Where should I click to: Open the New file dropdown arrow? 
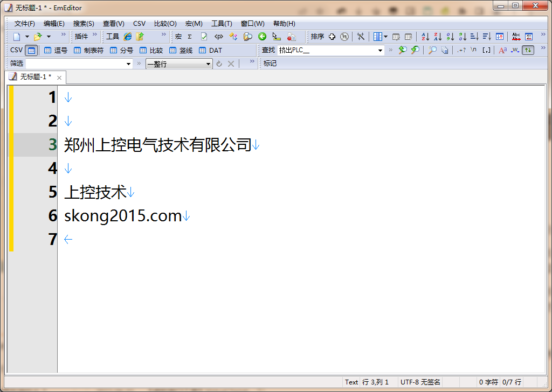27,37
